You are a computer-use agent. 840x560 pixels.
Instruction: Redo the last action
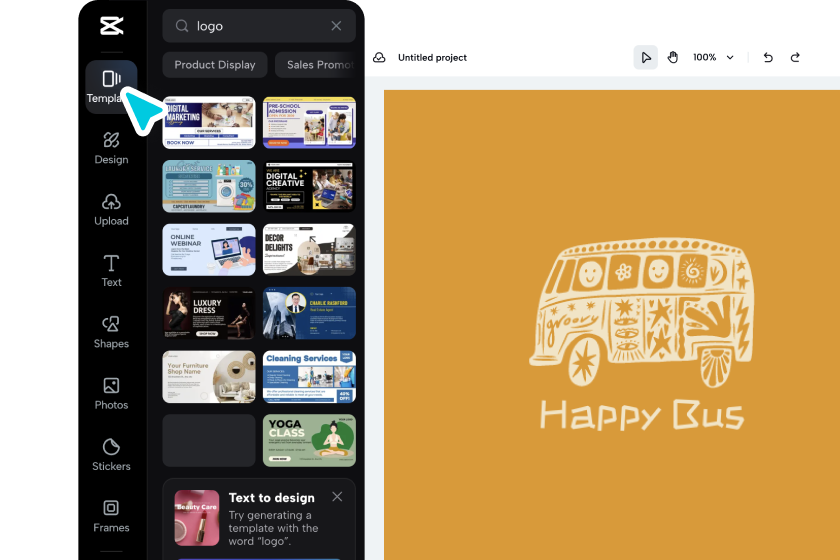pyautogui.click(x=795, y=58)
